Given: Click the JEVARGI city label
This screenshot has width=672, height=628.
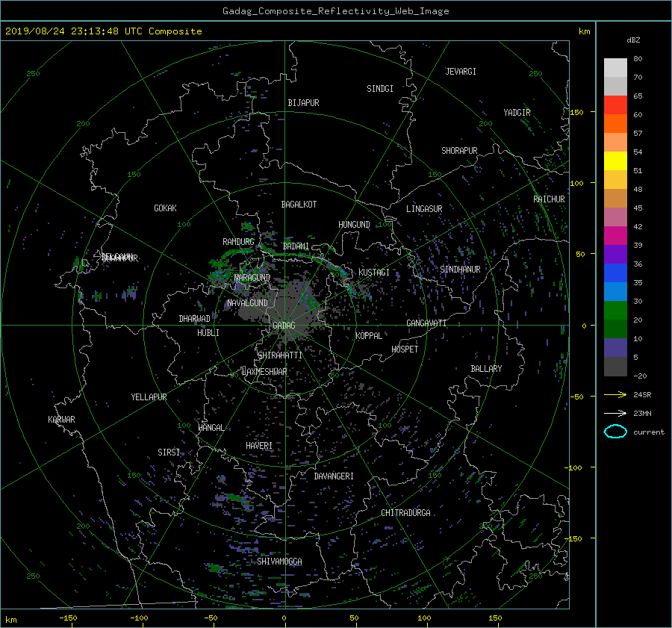Looking at the screenshot, I should tap(461, 72).
